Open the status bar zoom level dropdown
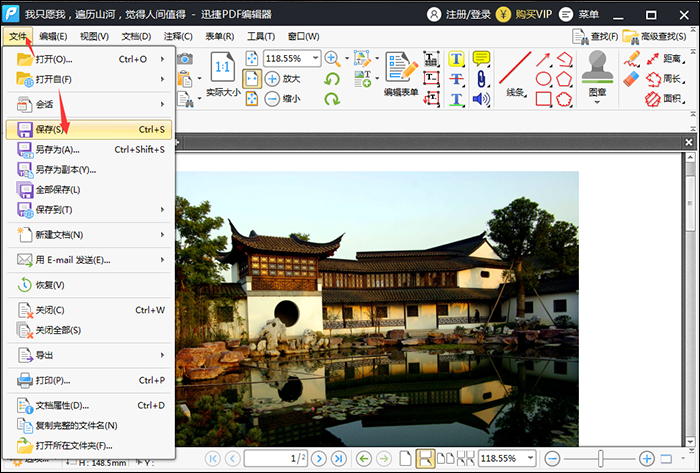 pos(532,458)
